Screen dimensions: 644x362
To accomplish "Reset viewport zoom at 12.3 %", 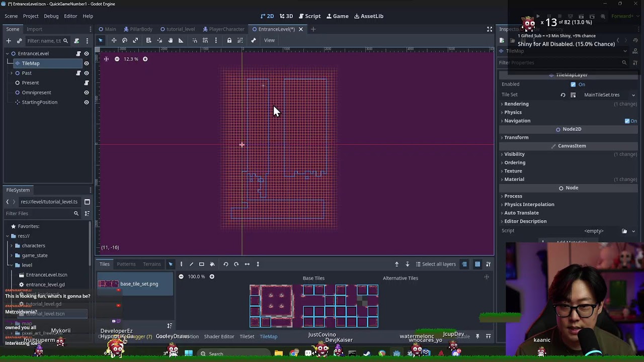I will [x=131, y=59].
